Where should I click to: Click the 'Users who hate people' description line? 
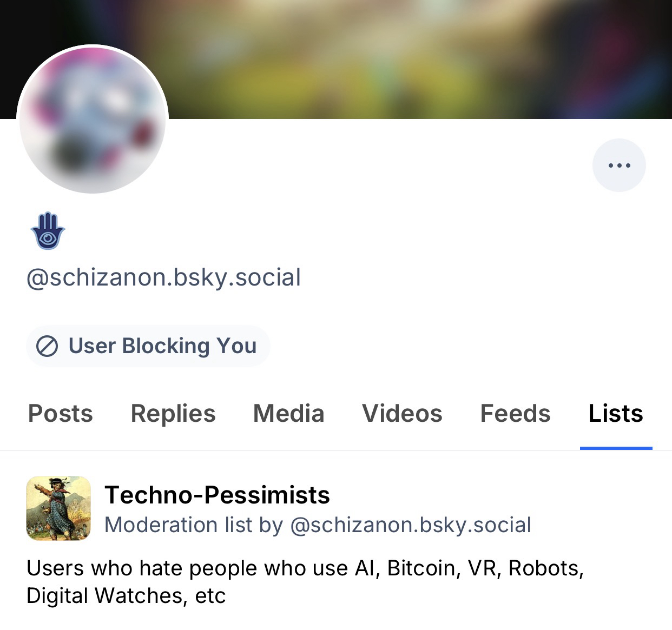point(305,568)
